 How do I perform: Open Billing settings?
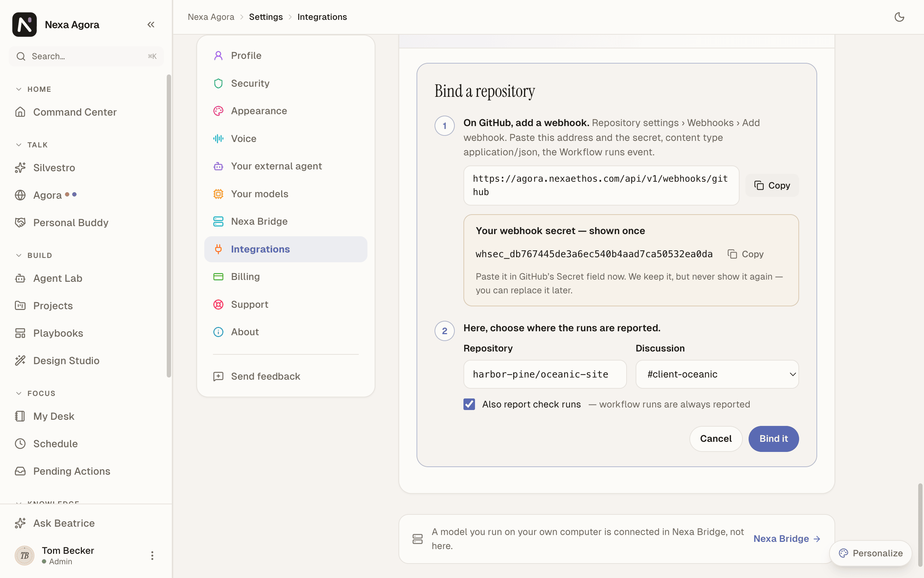[286, 276]
